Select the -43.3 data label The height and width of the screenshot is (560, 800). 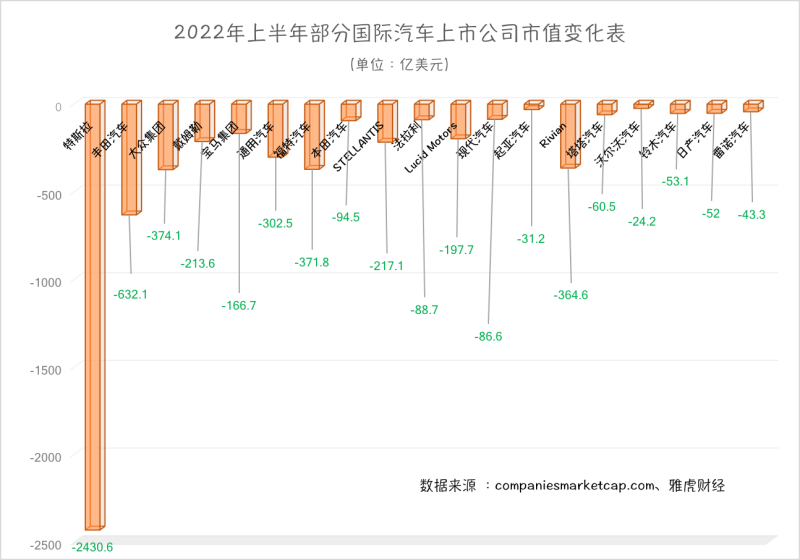tap(751, 215)
